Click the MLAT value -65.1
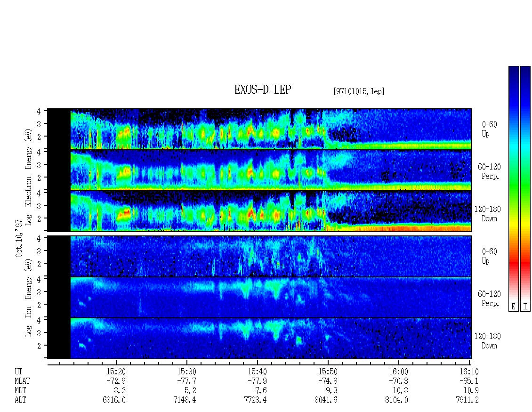The width and height of the screenshot is (532, 412). click(x=469, y=381)
